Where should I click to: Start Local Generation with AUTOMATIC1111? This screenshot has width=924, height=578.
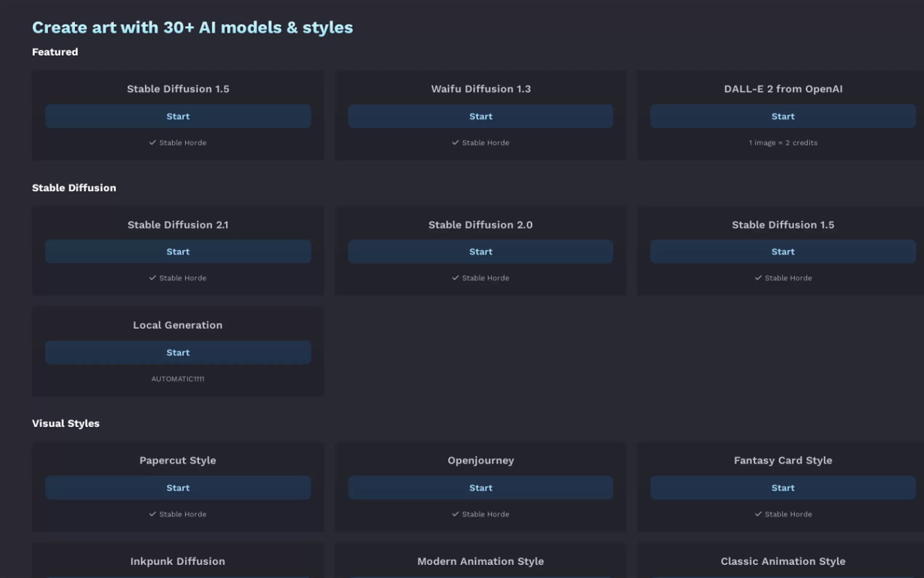(178, 352)
